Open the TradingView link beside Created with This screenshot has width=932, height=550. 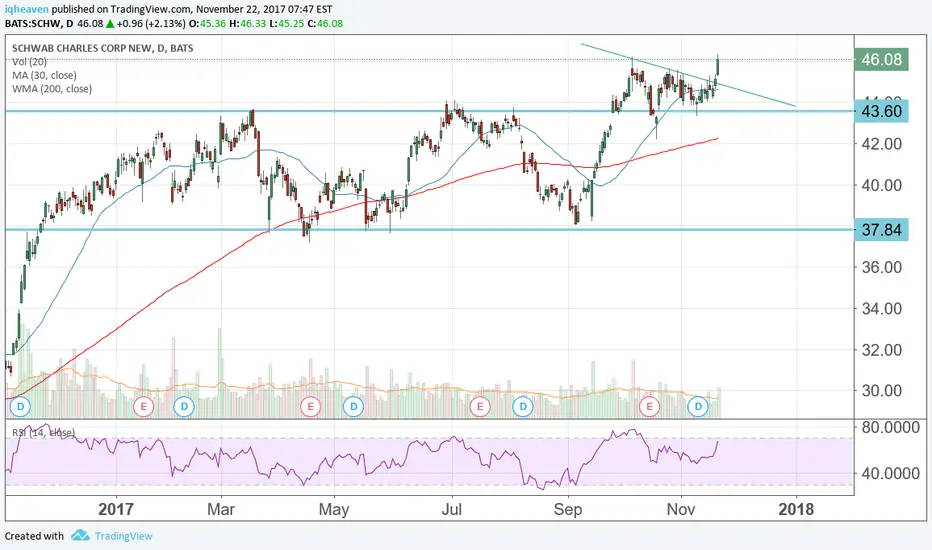[x=124, y=536]
